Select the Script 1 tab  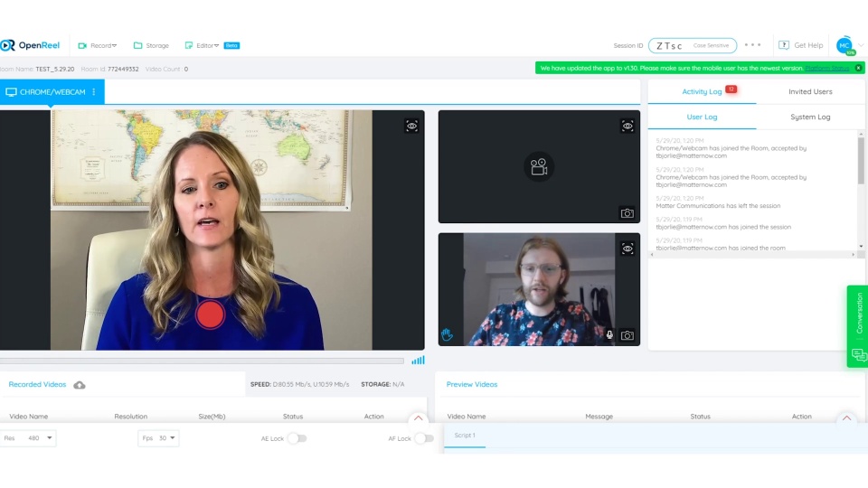[x=465, y=436]
